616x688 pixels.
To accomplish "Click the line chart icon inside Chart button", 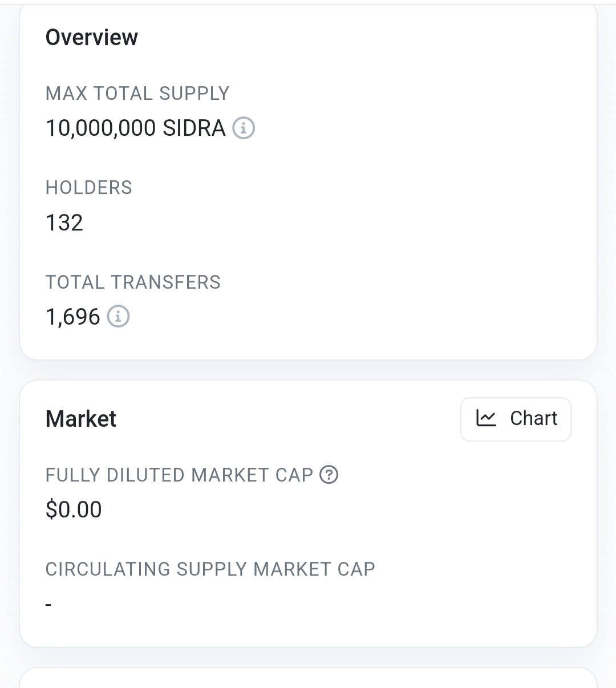I will 486,419.
